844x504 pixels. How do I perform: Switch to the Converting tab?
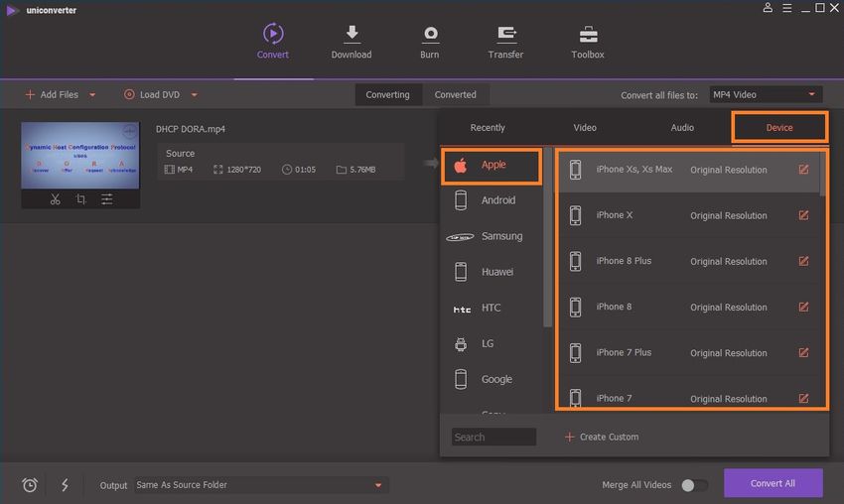[x=387, y=94]
